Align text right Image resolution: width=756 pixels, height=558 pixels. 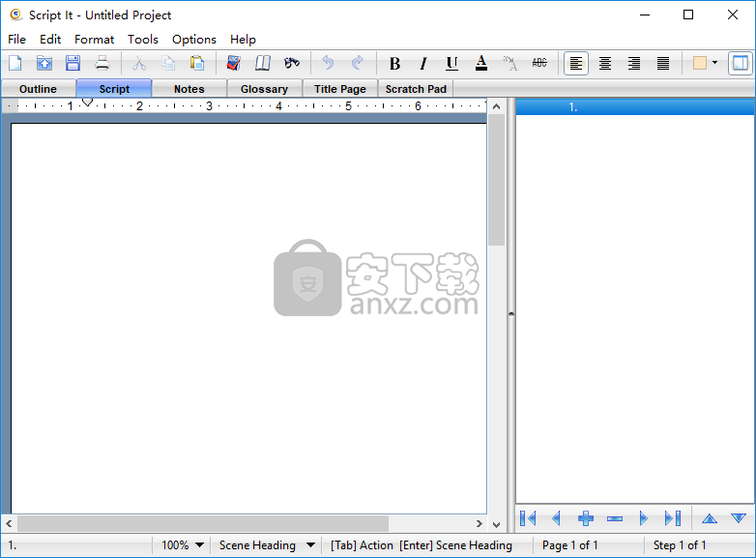pyautogui.click(x=634, y=63)
